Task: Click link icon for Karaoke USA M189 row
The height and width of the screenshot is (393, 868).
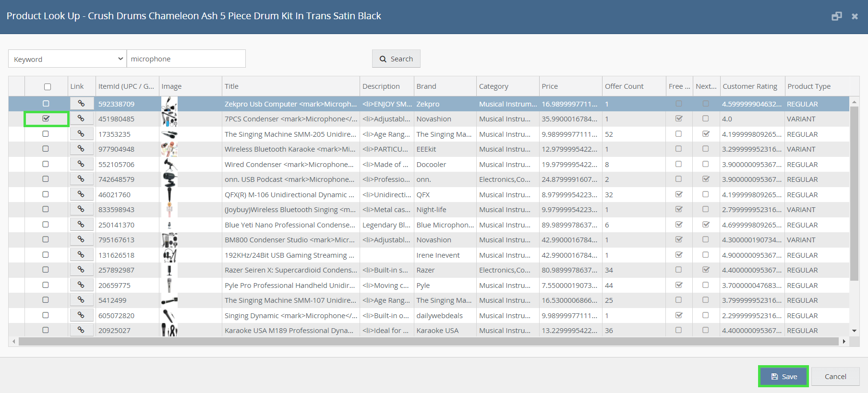Action: [x=81, y=330]
